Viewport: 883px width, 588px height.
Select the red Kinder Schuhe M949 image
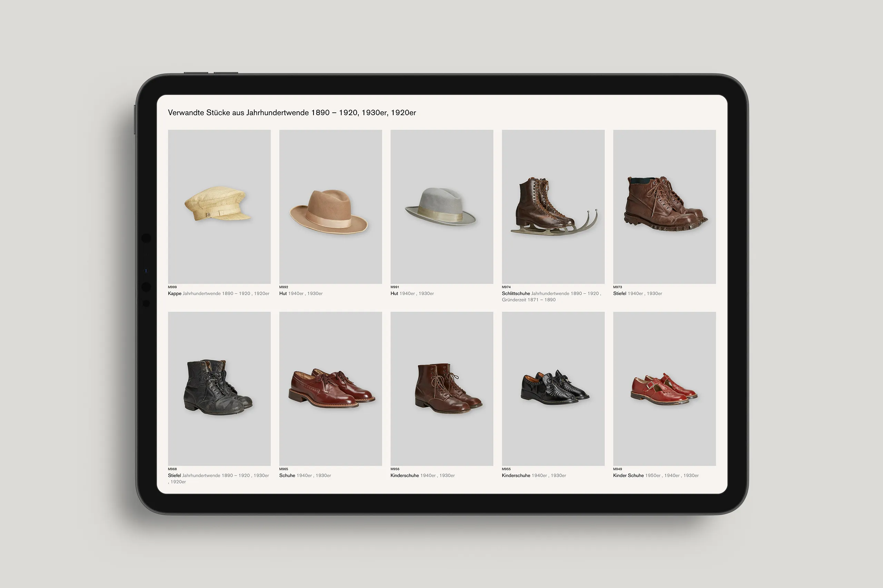click(664, 388)
